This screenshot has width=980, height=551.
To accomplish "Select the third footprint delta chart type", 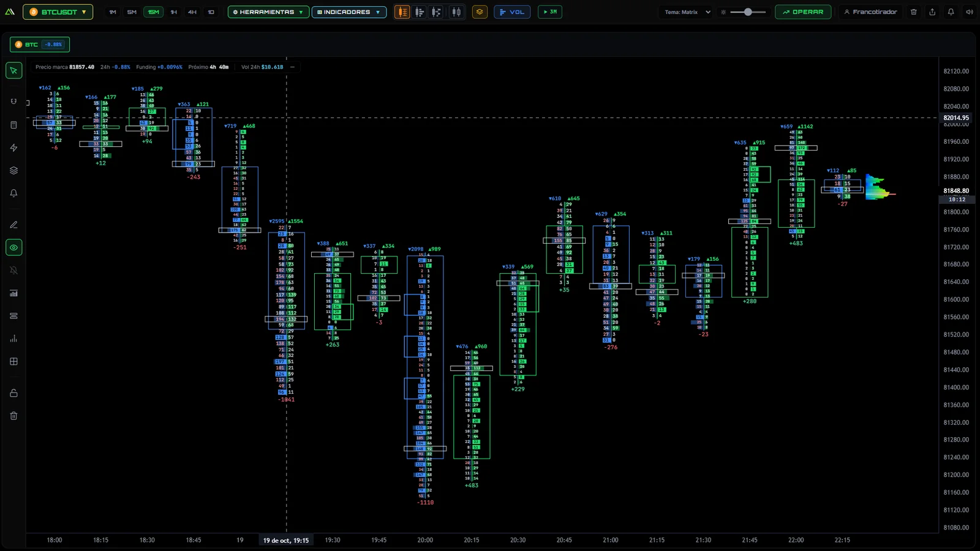I will tap(436, 12).
